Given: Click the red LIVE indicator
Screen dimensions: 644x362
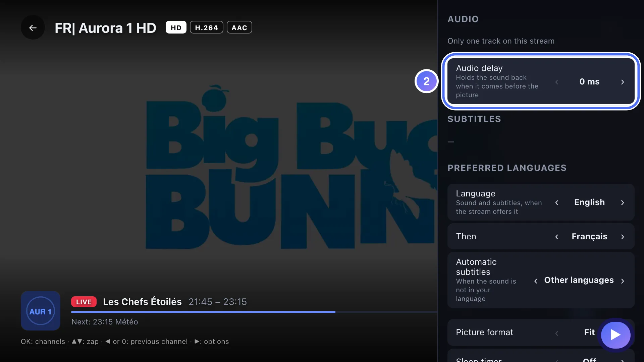Looking at the screenshot, I should pyautogui.click(x=84, y=302).
